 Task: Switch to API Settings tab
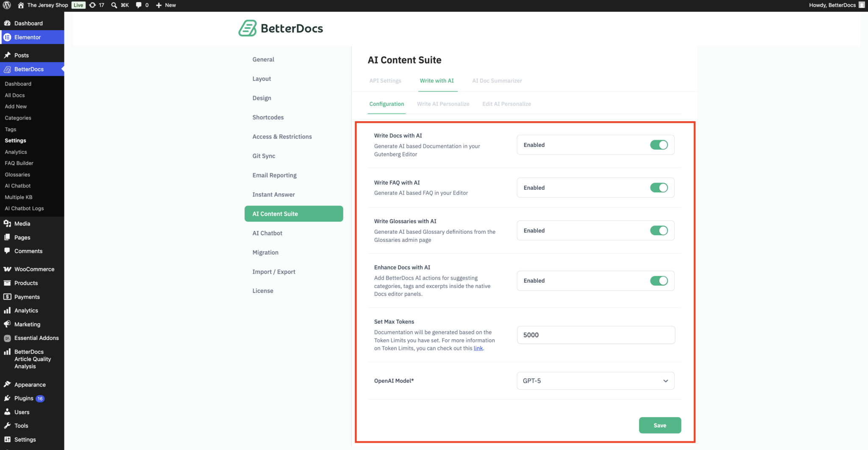click(385, 81)
